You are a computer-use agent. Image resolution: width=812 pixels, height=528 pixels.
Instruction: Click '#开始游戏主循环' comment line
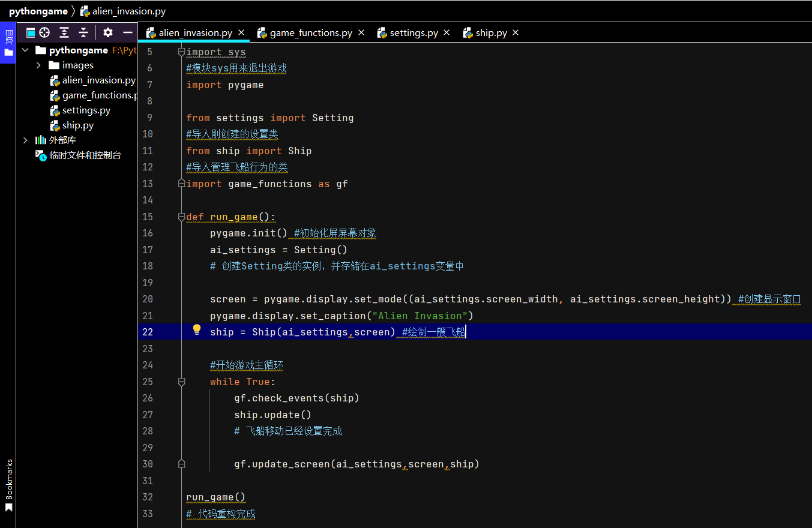[247, 365]
